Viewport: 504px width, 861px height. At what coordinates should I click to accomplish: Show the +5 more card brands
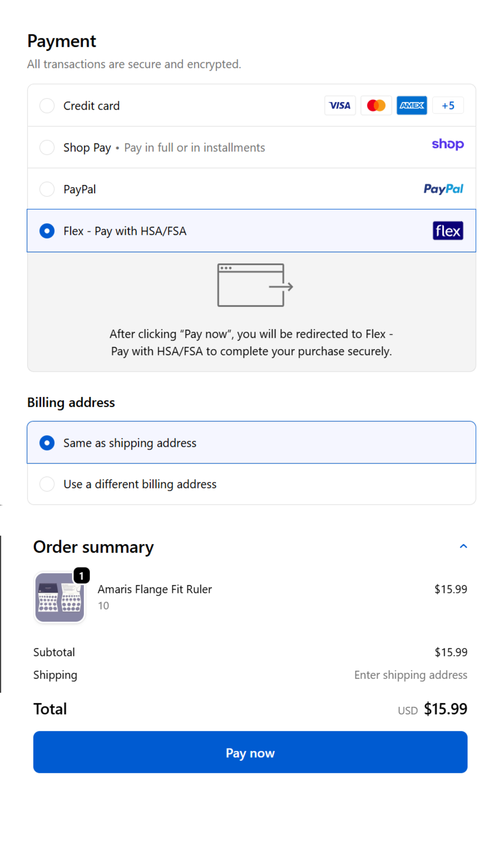[448, 106]
